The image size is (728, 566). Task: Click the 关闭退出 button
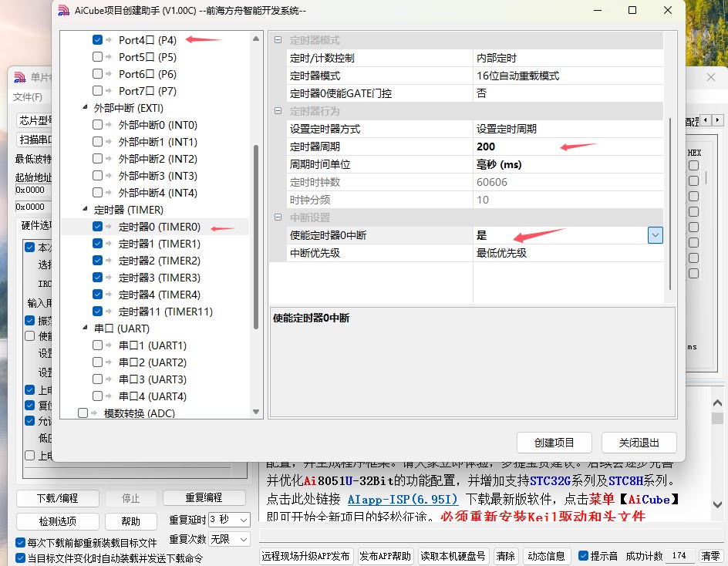click(639, 443)
